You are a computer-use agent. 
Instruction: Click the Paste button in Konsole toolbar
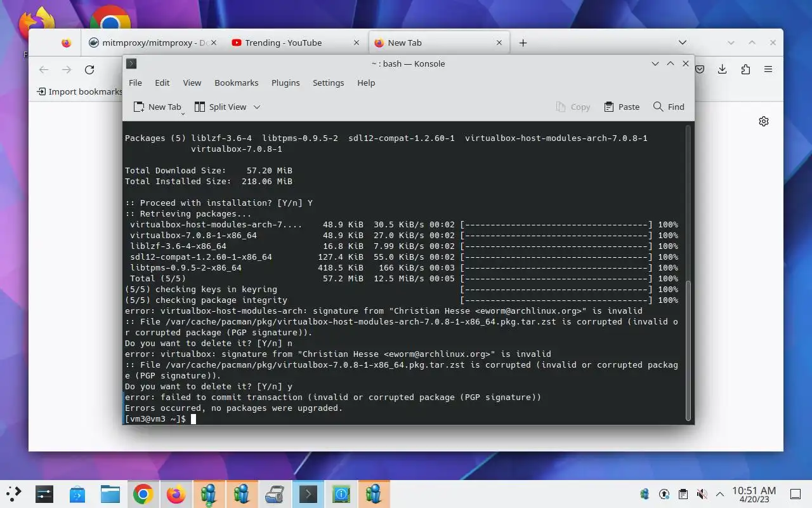coord(622,107)
